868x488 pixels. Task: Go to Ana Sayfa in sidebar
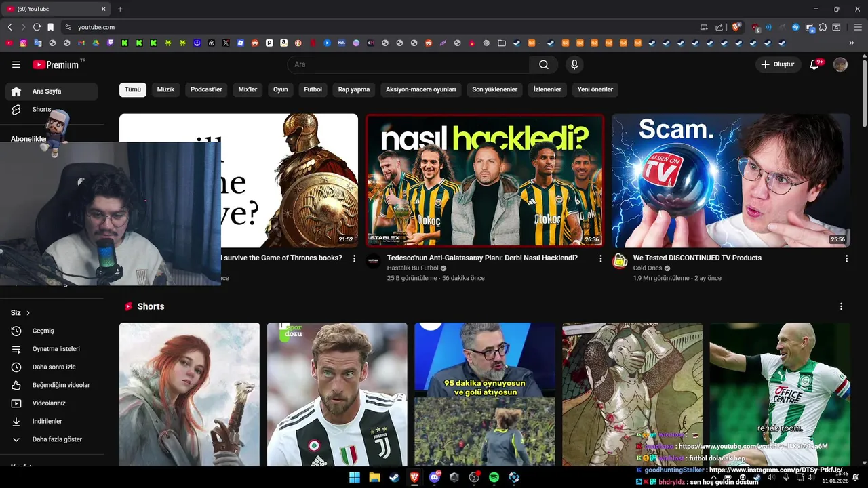(52, 91)
